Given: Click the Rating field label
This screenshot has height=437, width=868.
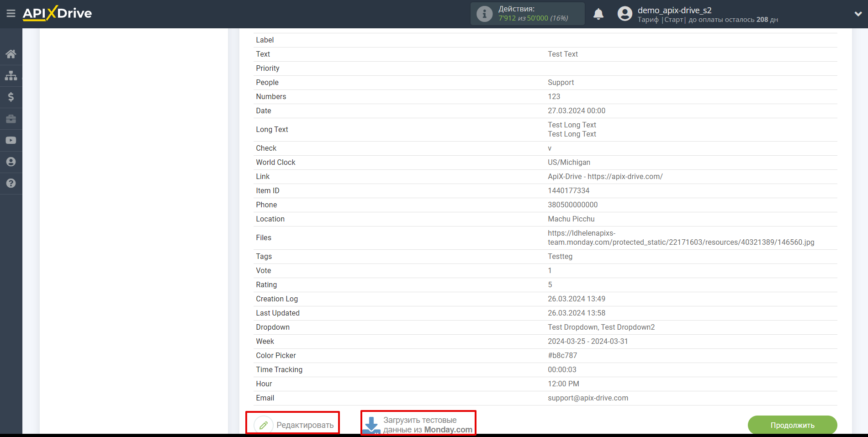Looking at the screenshot, I should [x=266, y=284].
